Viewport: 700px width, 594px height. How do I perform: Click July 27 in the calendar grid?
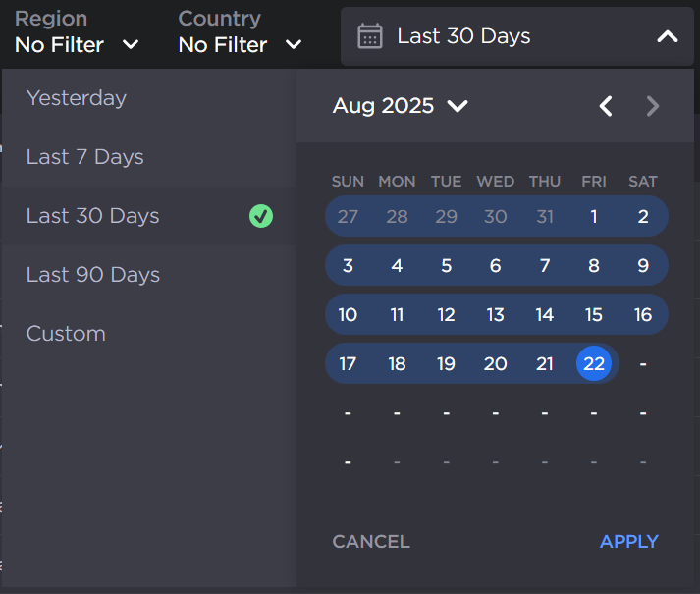click(348, 217)
